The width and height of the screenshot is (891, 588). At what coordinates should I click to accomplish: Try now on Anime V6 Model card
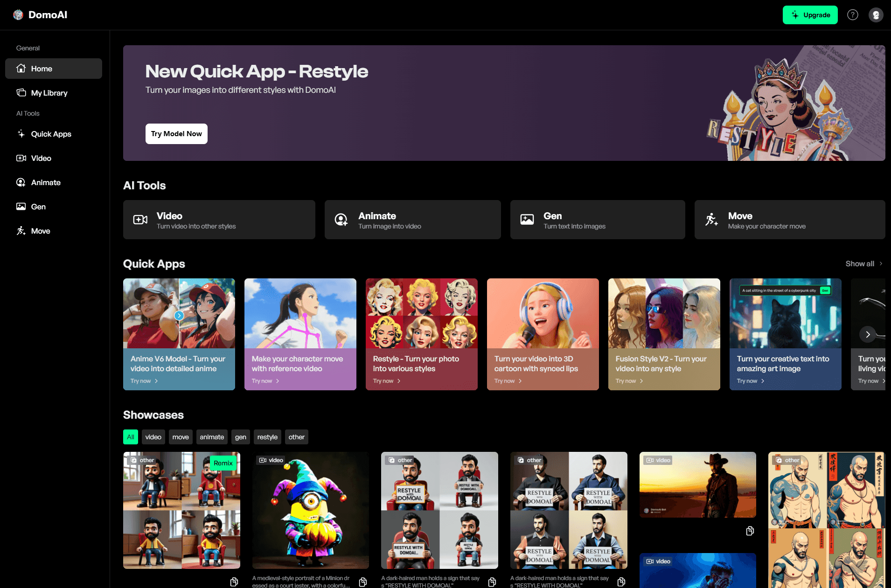(144, 381)
